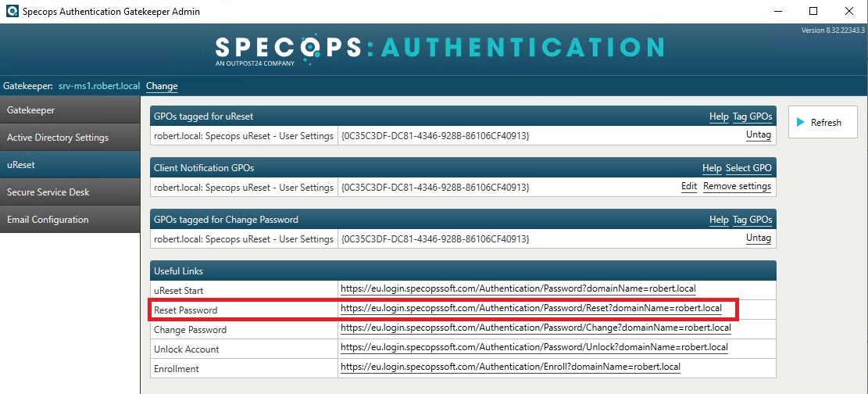Click Change next to the Gatekeeper server
868x394 pixels.
pyautogui.click(x=162, y=86)
